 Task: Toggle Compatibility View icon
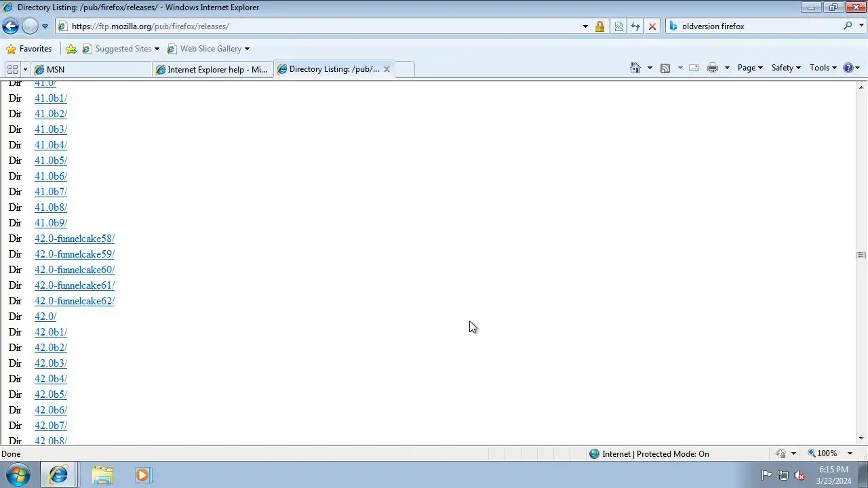[618, 26]
